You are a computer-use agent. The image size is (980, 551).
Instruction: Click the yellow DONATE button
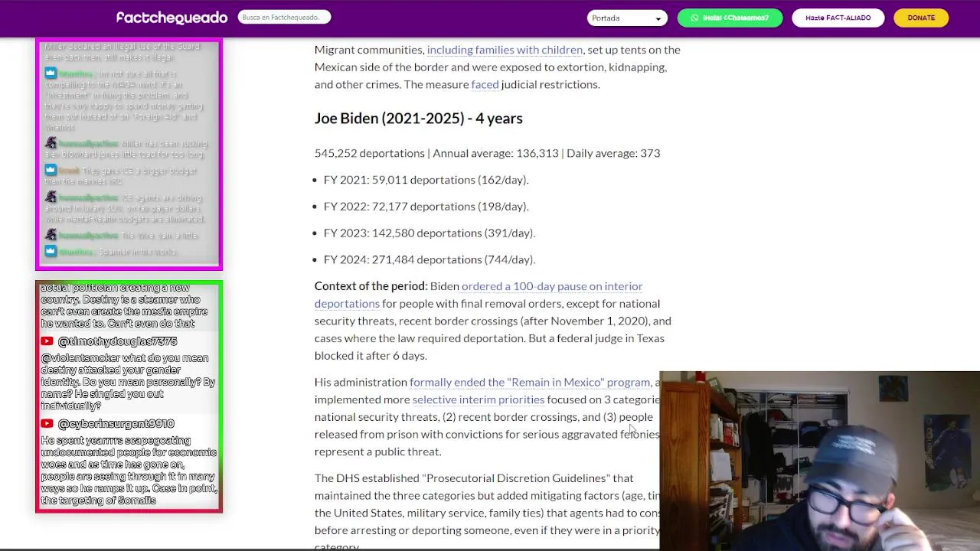(921, 18)
